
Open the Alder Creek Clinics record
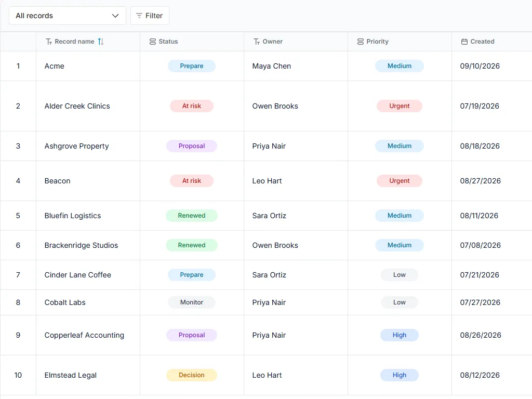(x=77, y=106)
